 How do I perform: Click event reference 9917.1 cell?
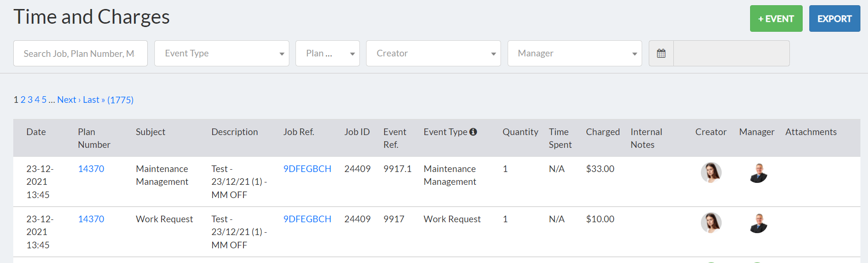click(x=397, y=169)
